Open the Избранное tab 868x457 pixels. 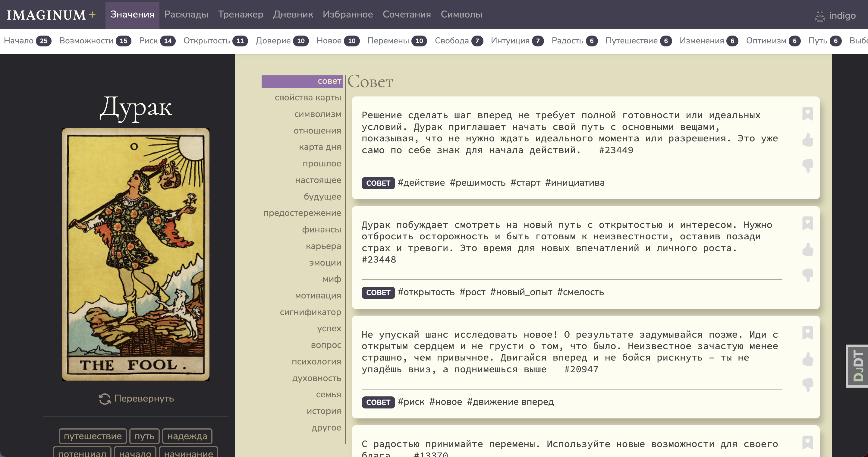click(348, 14)
